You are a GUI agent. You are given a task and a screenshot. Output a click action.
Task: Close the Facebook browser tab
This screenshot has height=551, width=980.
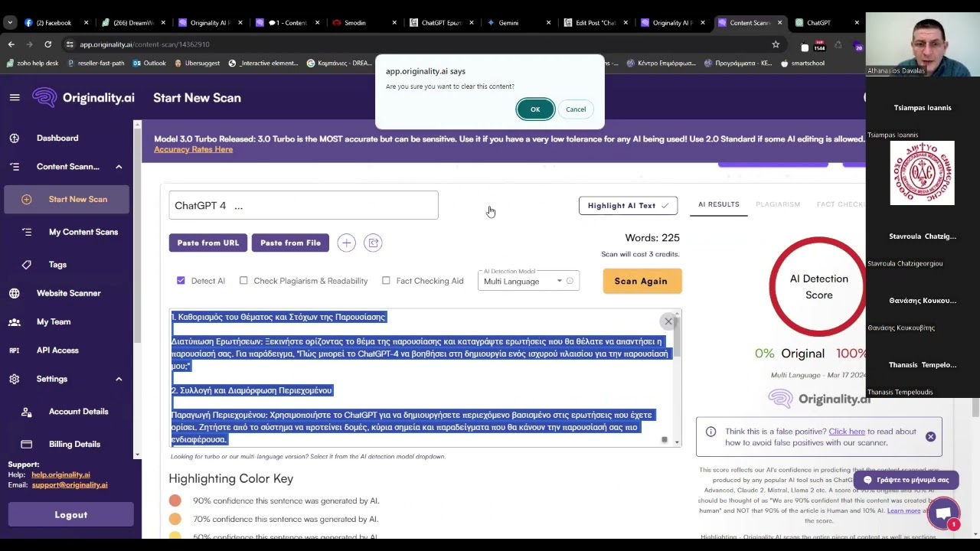[x=86, y=23]
